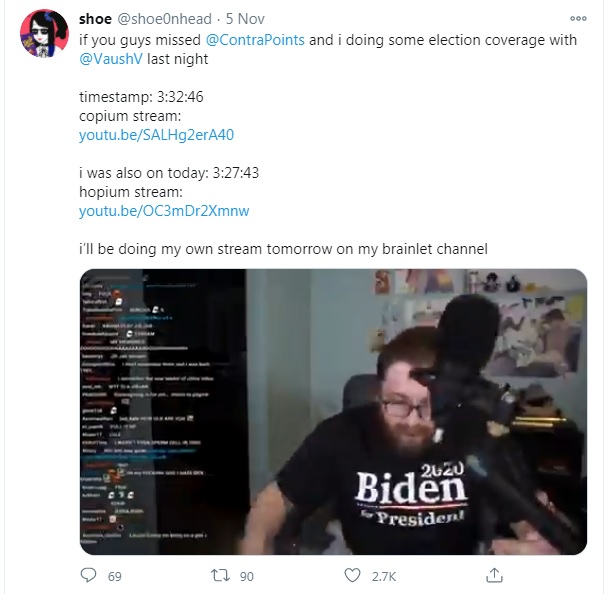Image resolution: width=608 pixels, height=594 pixels.
Task: Like the tweet with the heart icon
Action: click(352, 575)
